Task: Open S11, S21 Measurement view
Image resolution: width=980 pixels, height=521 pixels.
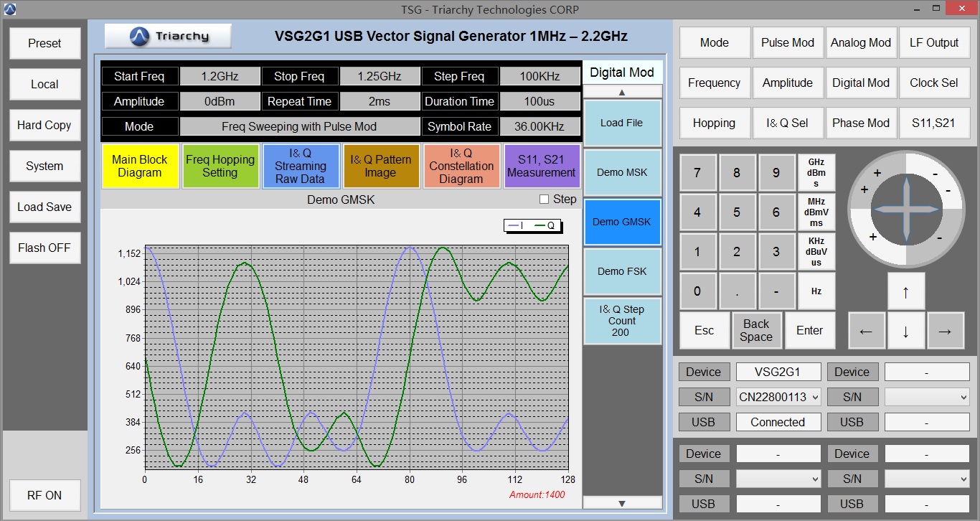Action: pos(542,166)
